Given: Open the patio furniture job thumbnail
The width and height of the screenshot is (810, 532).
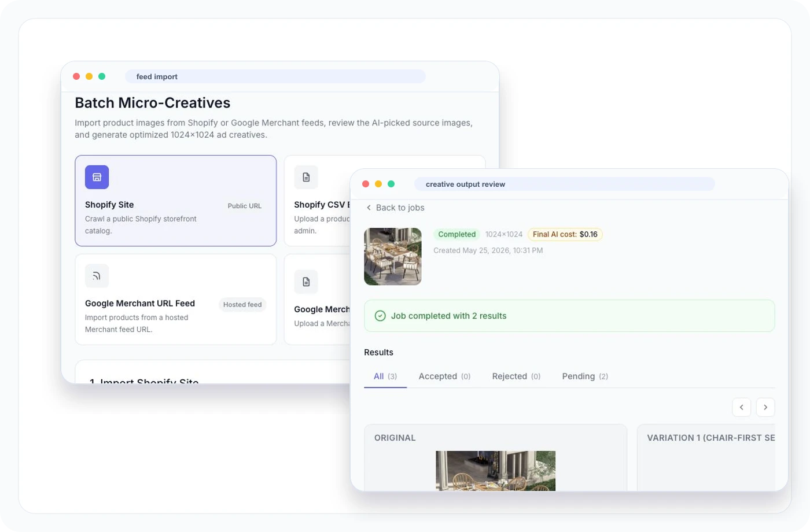Looking at the screenshot, I should (x=393, y=257).
